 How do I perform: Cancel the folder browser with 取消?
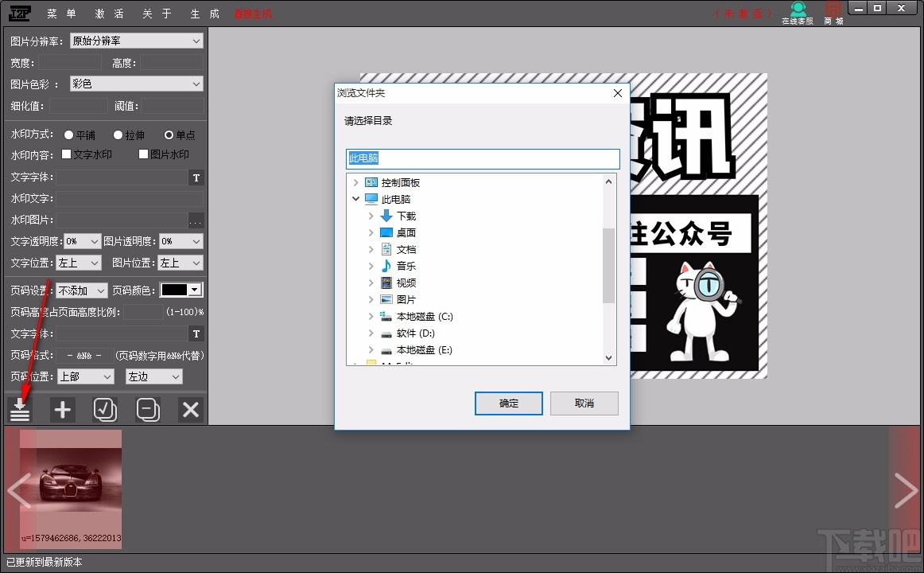[584, 403]
